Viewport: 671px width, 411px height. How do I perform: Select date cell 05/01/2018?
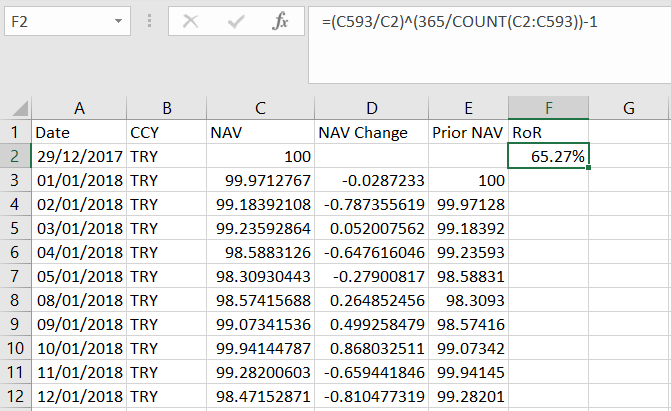click(x=79, y=276)
